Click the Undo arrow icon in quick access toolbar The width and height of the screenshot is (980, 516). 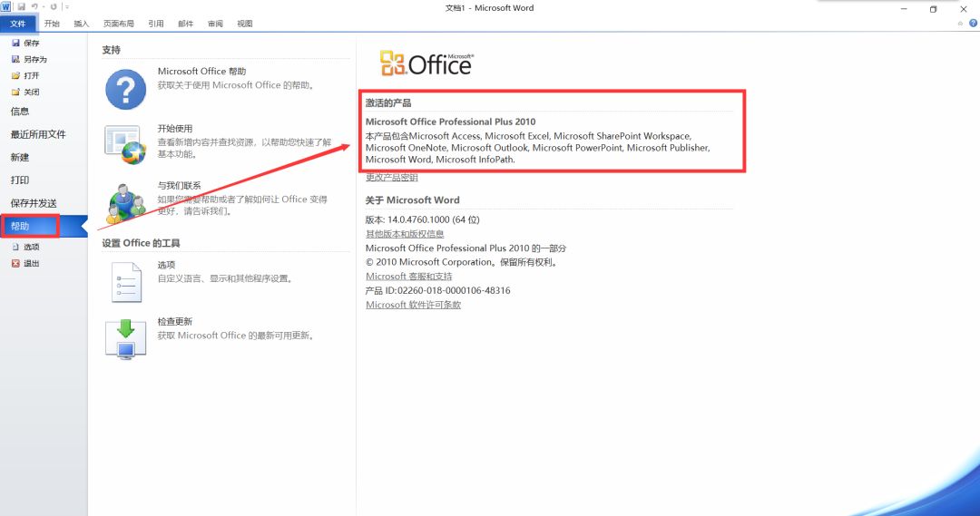[34, 7]
